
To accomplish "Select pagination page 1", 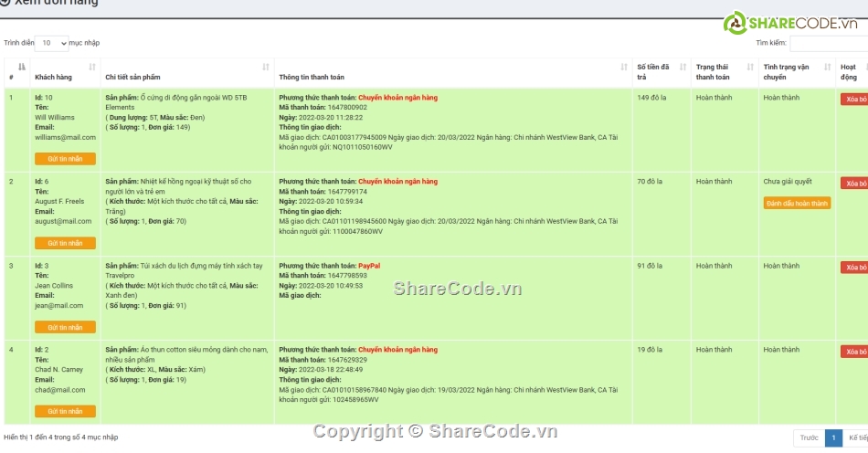I will (833, 438).
